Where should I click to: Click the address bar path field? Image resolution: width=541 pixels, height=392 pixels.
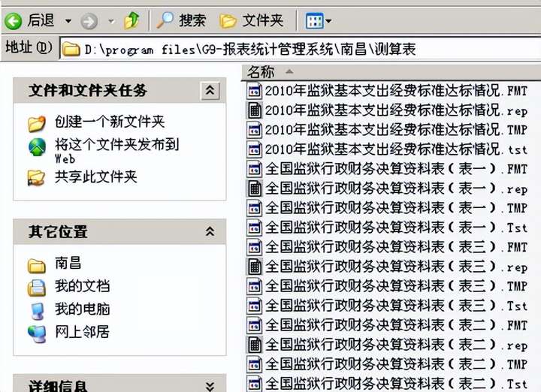[x=300, y=50]
